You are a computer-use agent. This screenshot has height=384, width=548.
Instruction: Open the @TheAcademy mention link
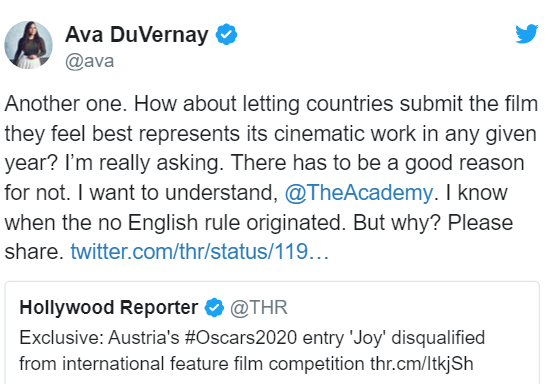coord(359,193)
